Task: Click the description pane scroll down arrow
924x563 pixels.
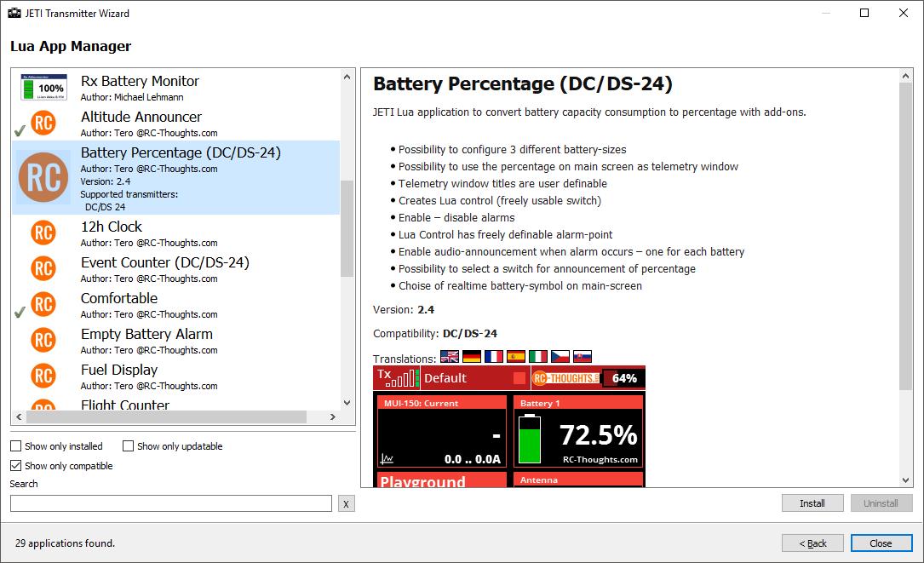Action: point(906,480)
